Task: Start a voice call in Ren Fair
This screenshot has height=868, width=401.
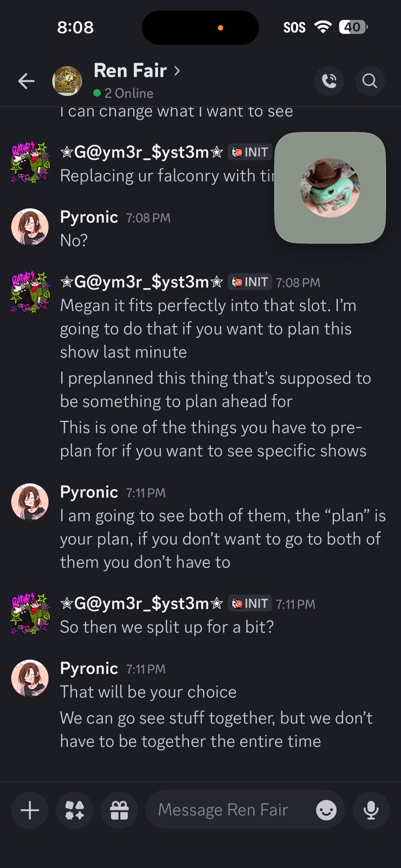Action: [x=329, y=81]
